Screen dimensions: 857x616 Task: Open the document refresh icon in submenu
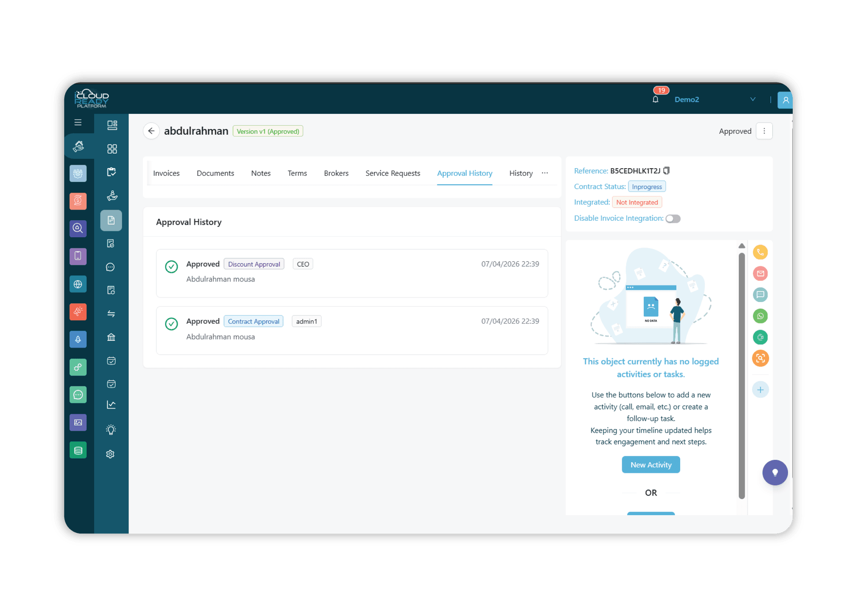click(x=111, y=290)
